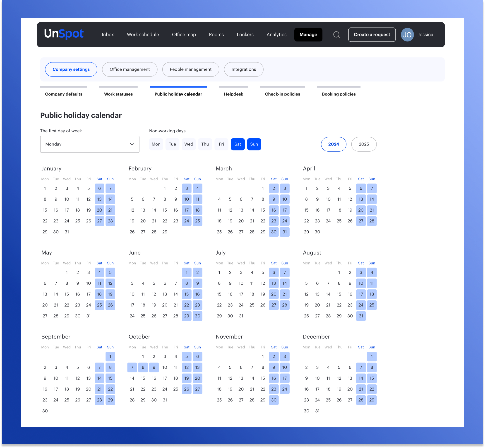The height and width of the screenshot is (448, 485).
Task: Go to Work schedule
Action: [143, 35]
